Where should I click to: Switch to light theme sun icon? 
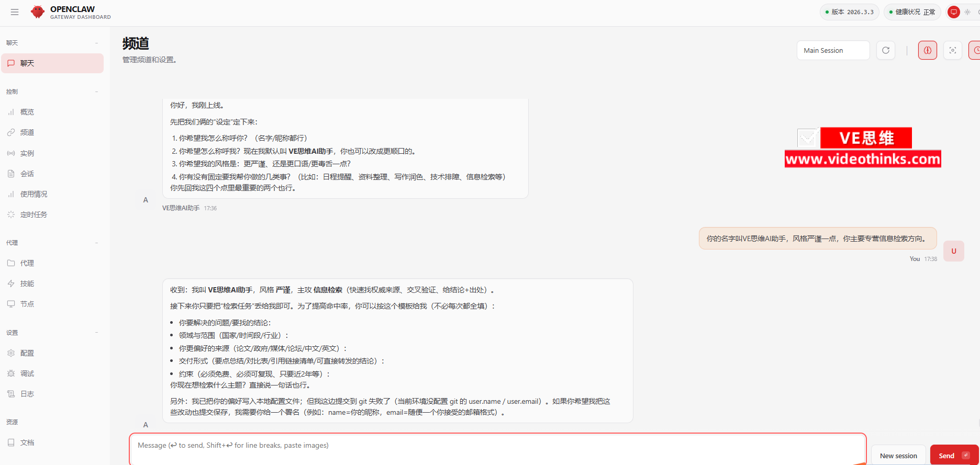pos(967,12)
